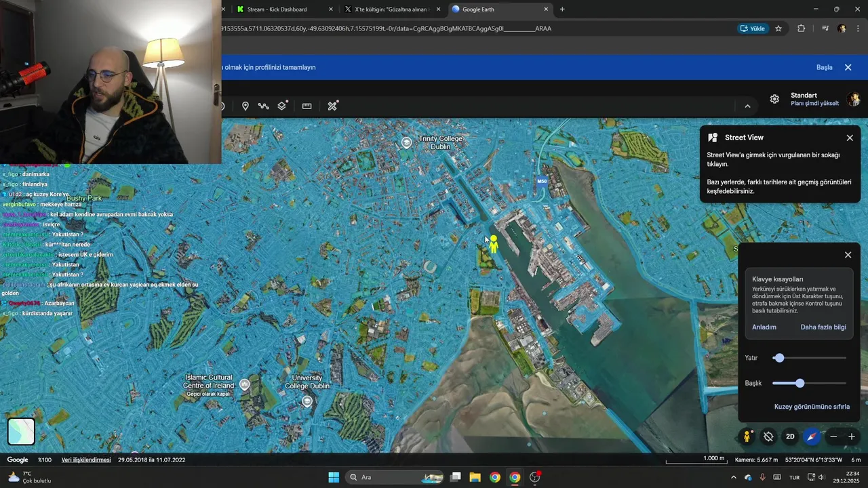Show hidden system tray icons
This screenshot has width=868, height=488.
tap(733, 477)
